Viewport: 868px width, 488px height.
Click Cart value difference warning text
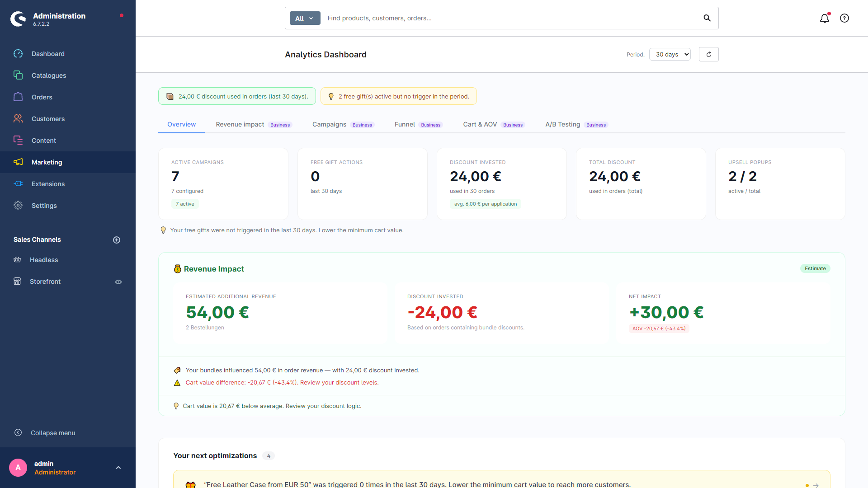click(x=282, y=383)
